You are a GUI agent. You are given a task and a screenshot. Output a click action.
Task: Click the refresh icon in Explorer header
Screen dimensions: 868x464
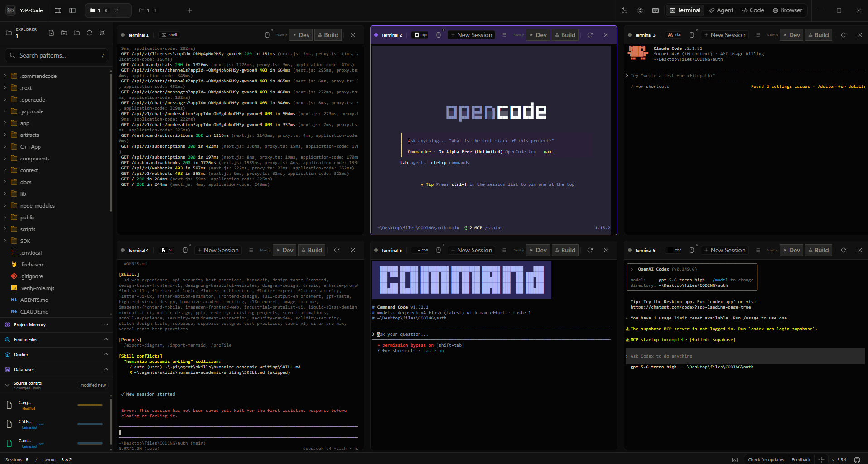point(89,33)
